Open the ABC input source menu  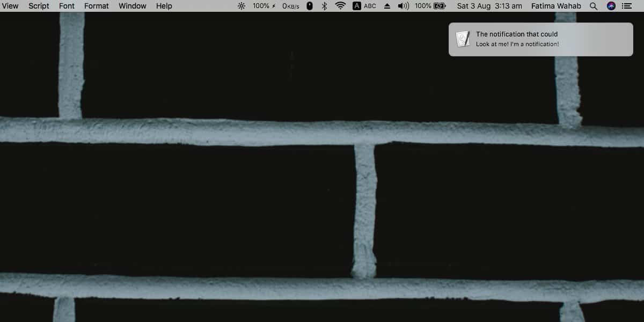[364, 6]
